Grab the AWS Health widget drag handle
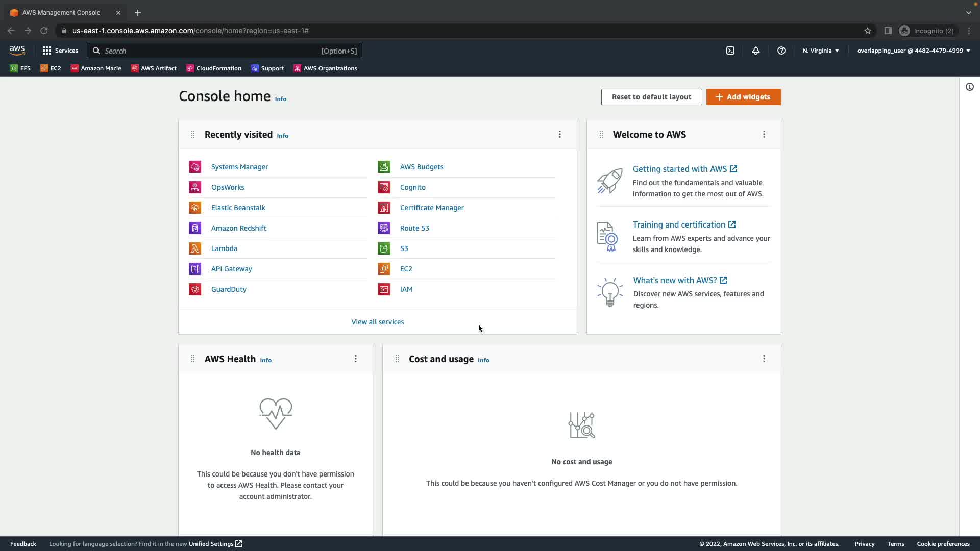 [193, 359]
